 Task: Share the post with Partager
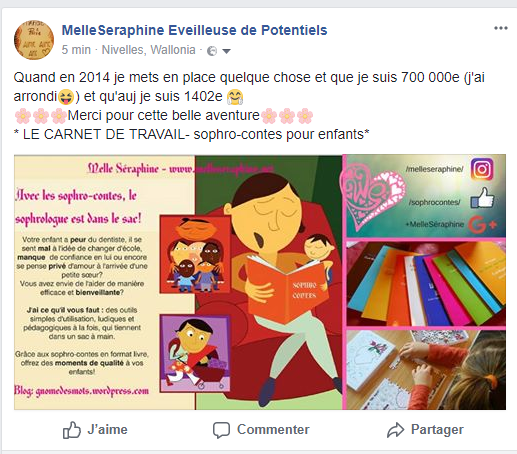pyautogui.click(x=425, y=430)
